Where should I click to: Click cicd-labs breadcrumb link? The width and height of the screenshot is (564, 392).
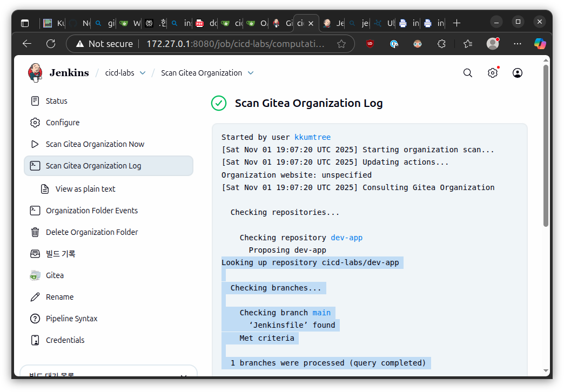coord(119,73)
